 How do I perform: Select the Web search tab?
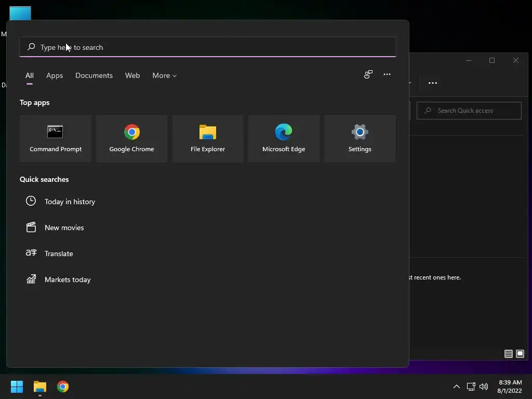(x=132, y=75)
